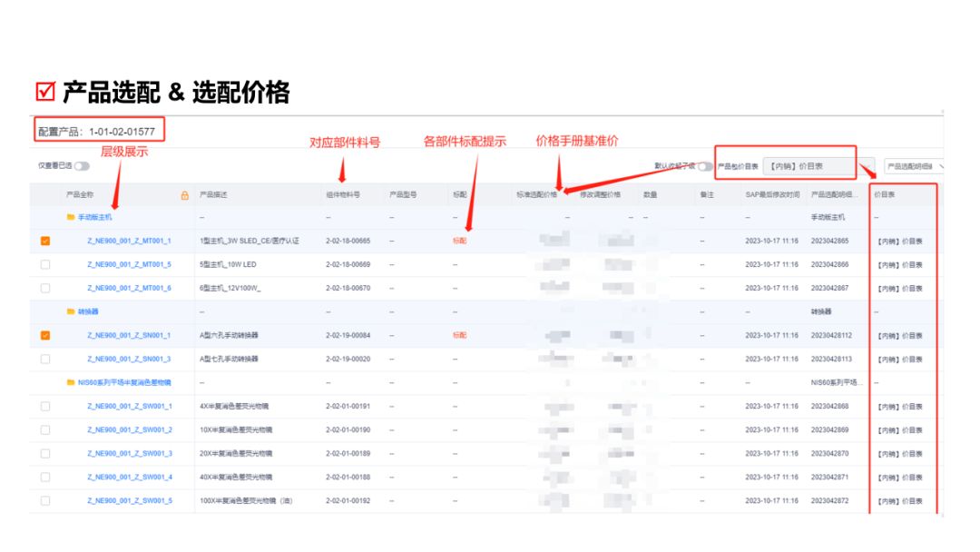Viewport: 980px width, 552px height.
Task: Click material number 2-02-18-00670
Action: (348, 288)
